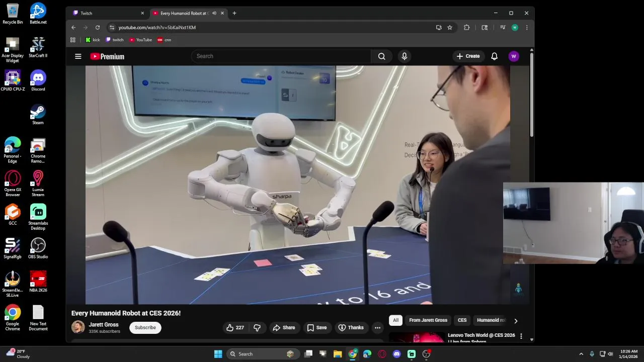
Task: Open Lumia Stream desktop shortcut
Action: pos(38,184)
